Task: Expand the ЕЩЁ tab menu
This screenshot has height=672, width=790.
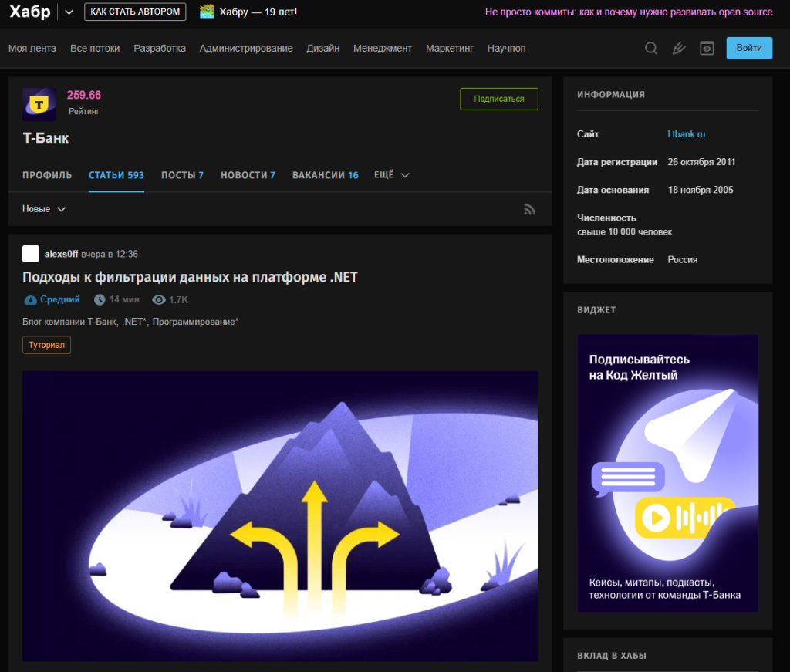Action: tap(391, 175)
